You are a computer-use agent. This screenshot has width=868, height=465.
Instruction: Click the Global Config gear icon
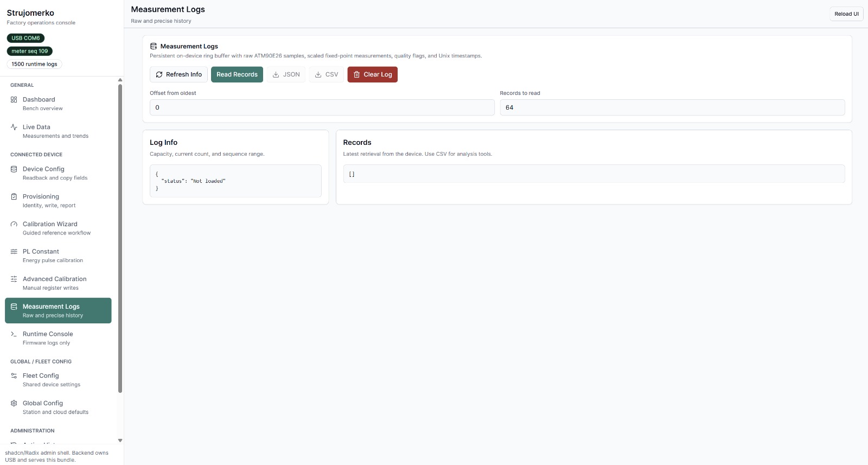(14, 403)
